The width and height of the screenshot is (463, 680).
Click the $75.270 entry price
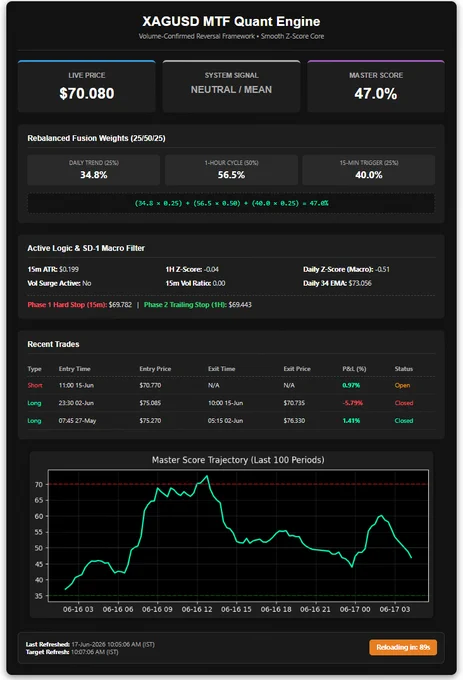click(x=150, y=421)
